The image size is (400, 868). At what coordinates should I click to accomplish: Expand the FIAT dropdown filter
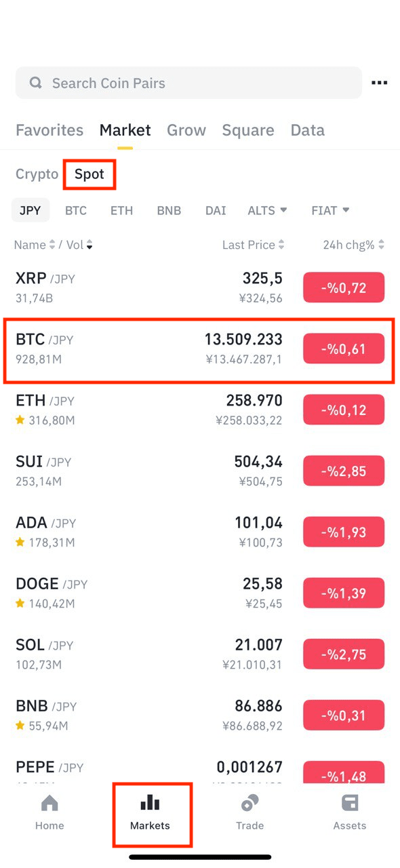click(330, 211)
